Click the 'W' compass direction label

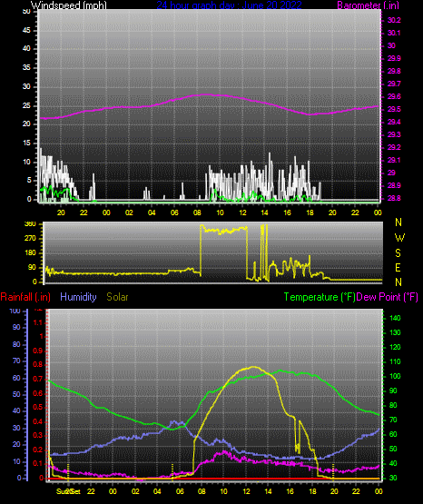tap(399, 238)
